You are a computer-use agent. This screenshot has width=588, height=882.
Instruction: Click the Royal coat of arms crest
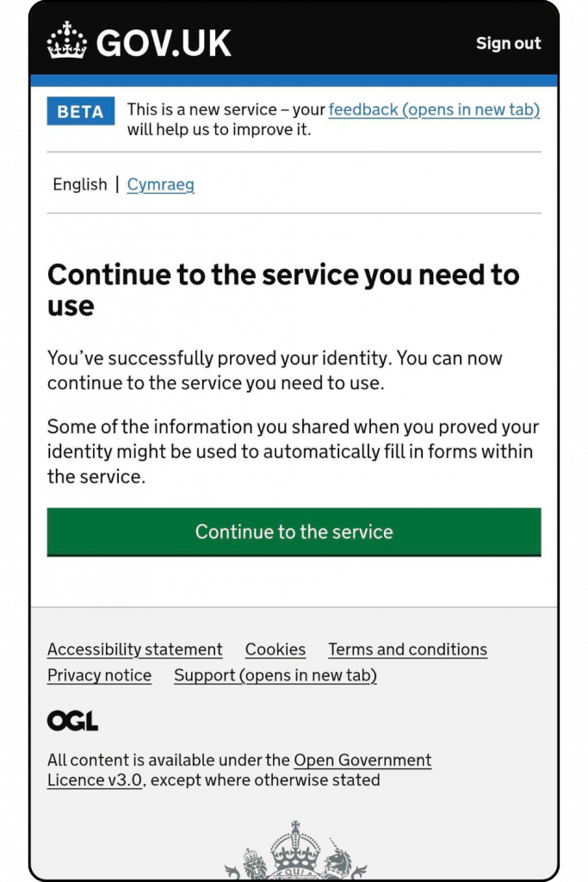tap(295, 850)
